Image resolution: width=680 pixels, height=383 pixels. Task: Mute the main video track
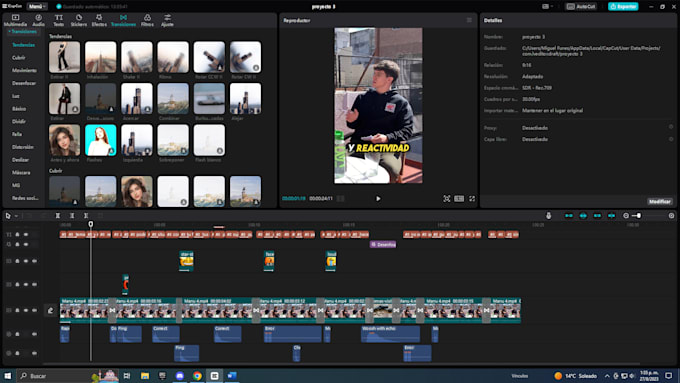tap(35, 310)
